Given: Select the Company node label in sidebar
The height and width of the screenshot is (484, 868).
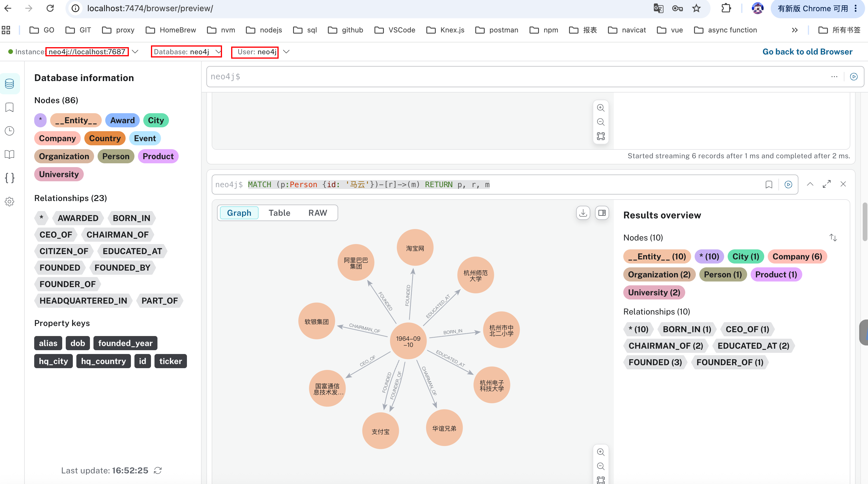Looking at the screenshot, I should tap(57, 139).
